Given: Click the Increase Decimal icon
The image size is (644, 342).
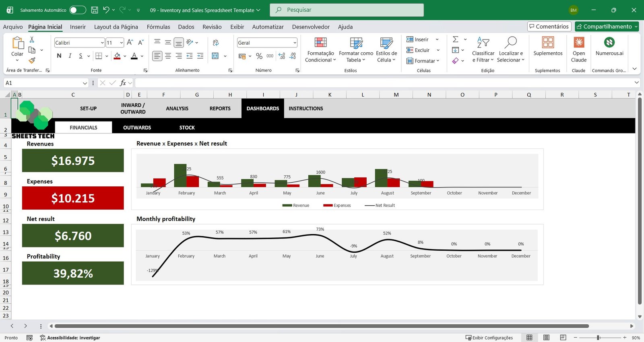Looking at the screenshot, I should (x=282, y=56).
